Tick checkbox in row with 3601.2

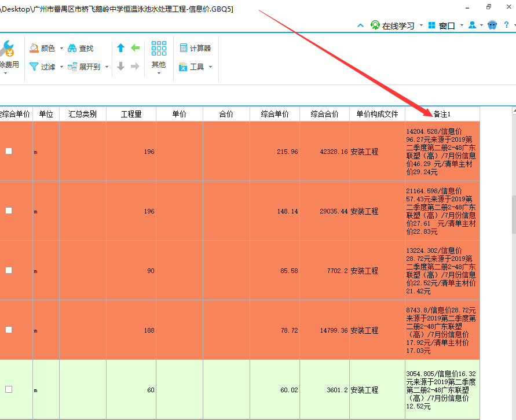click(9, 389)
